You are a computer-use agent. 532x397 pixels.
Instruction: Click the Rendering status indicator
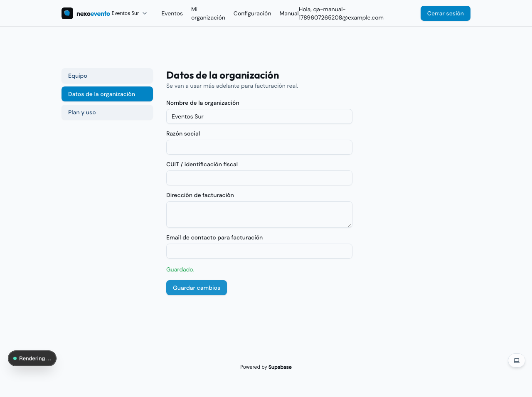point(32,358)
